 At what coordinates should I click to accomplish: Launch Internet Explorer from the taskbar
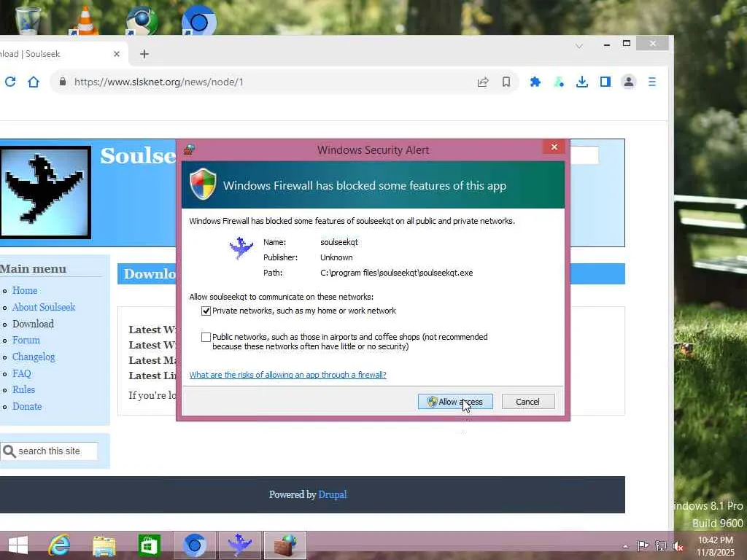coord(59,545)
